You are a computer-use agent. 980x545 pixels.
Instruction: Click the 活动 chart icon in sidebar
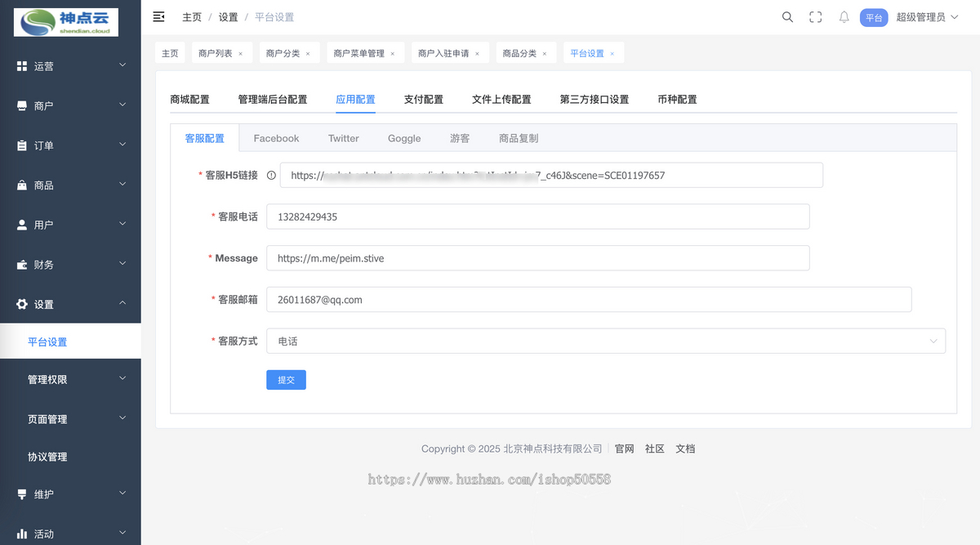(22, 534)
